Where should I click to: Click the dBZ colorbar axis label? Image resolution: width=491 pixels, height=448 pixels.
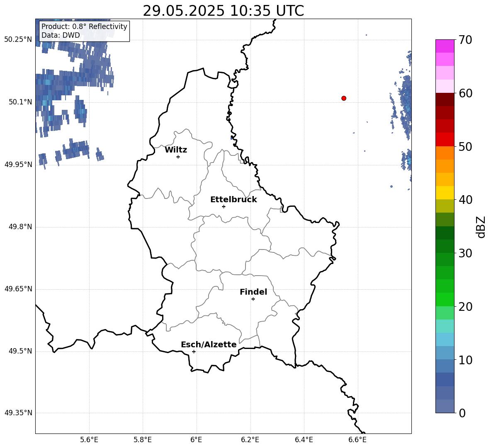[x=481, y=227]
